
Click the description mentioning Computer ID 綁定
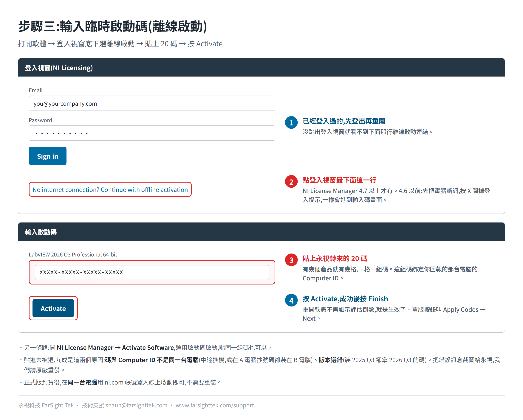[390, 274]
